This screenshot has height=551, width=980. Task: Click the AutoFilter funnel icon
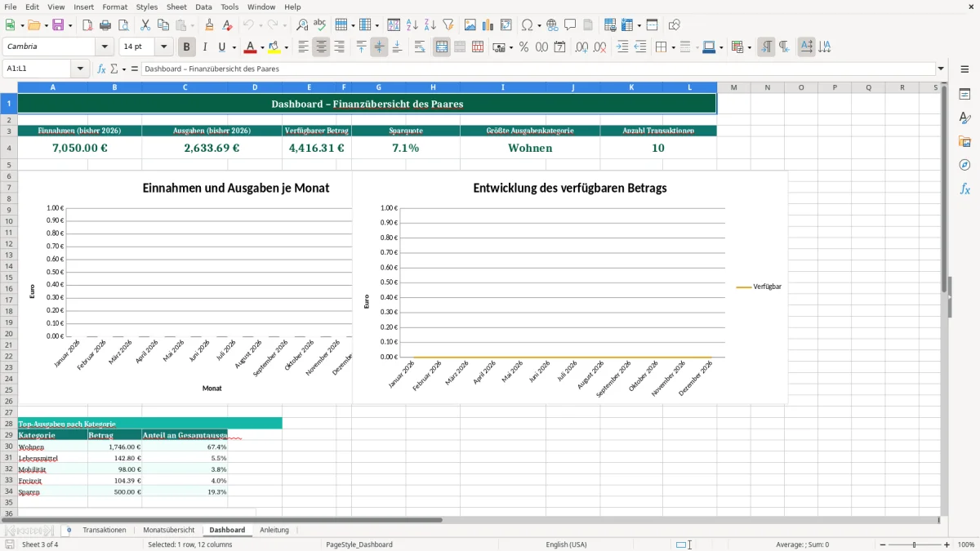(448, 25)
